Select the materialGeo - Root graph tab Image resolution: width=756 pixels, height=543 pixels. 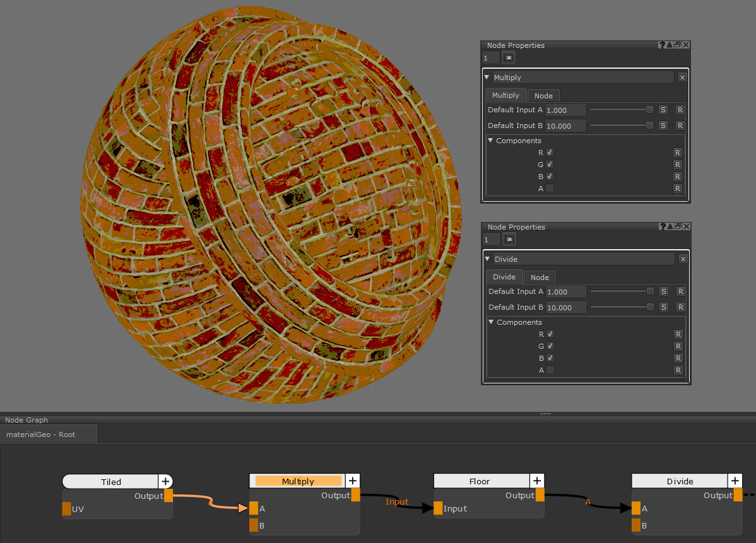41,435
